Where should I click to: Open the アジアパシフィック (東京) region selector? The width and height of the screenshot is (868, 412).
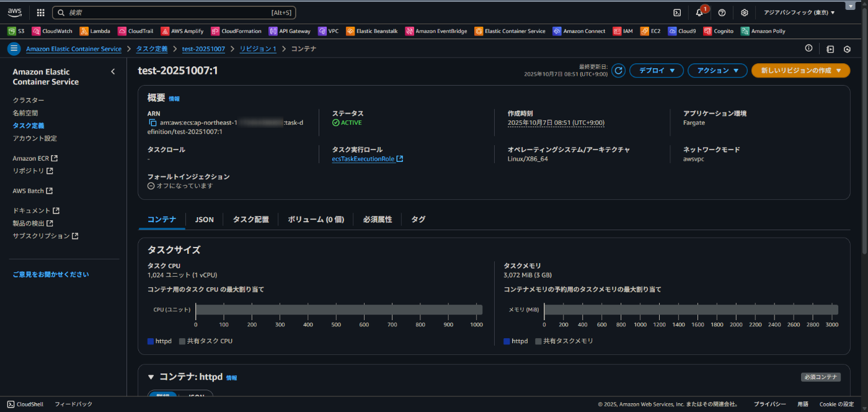tap(799, 12)
